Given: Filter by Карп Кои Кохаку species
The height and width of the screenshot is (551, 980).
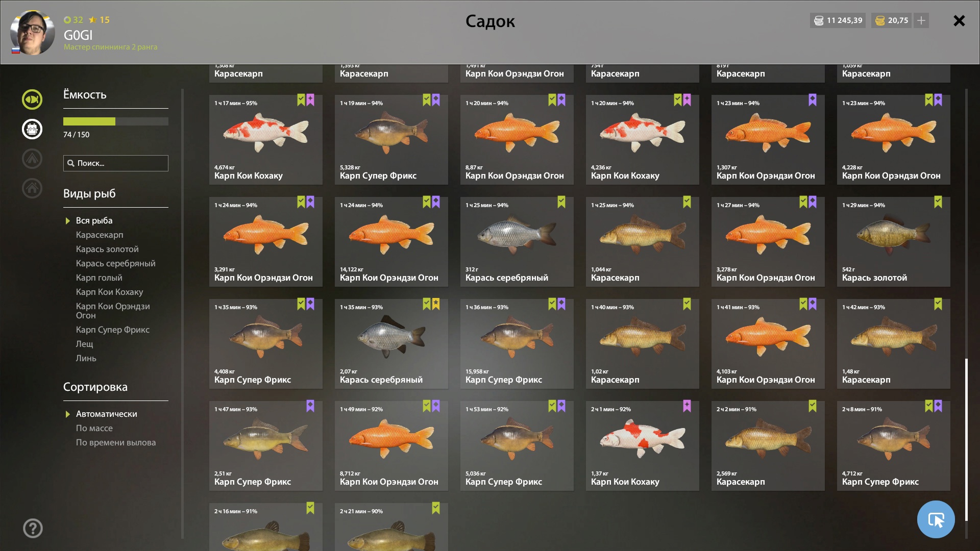Looking at the screenshot, I should pos(109,292).
